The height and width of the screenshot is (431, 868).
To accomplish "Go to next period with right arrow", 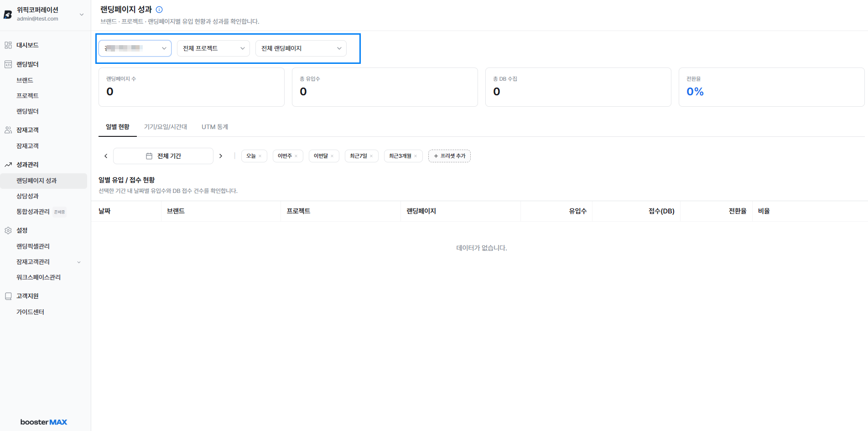I will pyautogui.click(x=221, y=156).
